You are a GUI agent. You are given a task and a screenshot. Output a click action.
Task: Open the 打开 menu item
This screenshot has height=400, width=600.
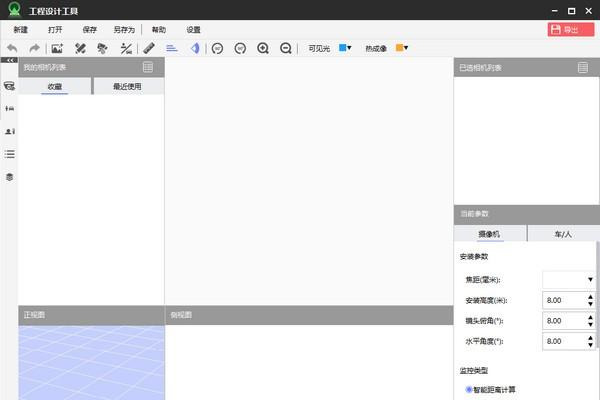tap(55, 30)
